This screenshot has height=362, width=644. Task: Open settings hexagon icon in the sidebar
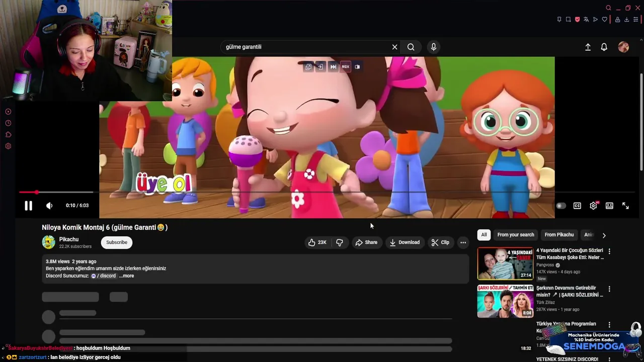8,146
